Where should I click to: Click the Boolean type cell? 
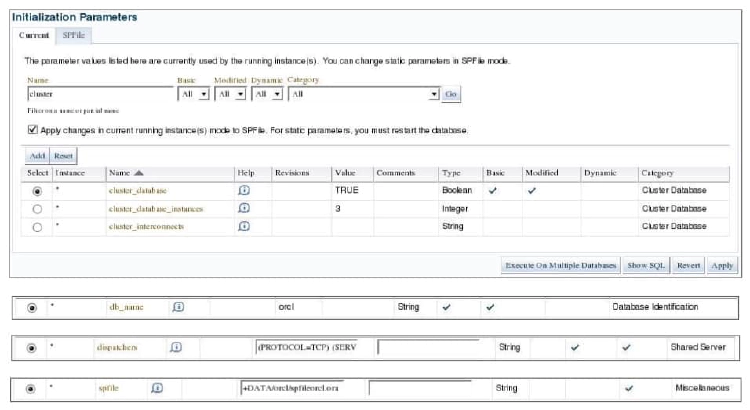(x=457, y=190)
